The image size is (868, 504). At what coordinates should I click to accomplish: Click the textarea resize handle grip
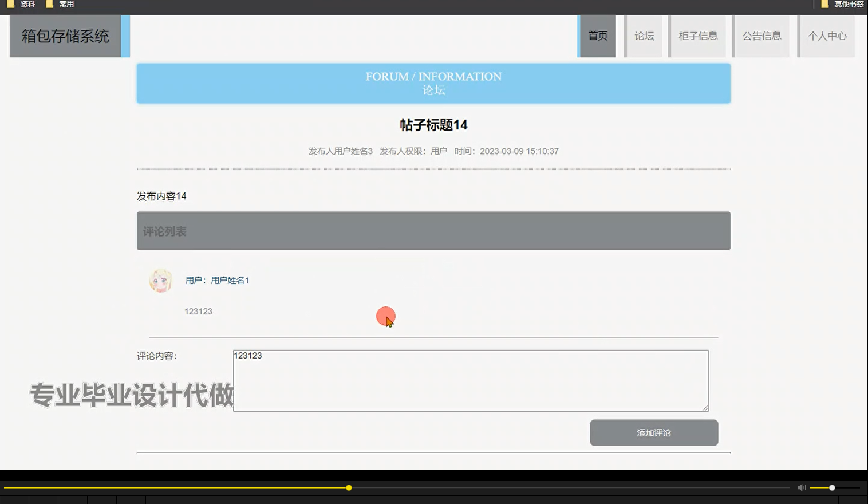pyautogui.click(x=706, y=408)
